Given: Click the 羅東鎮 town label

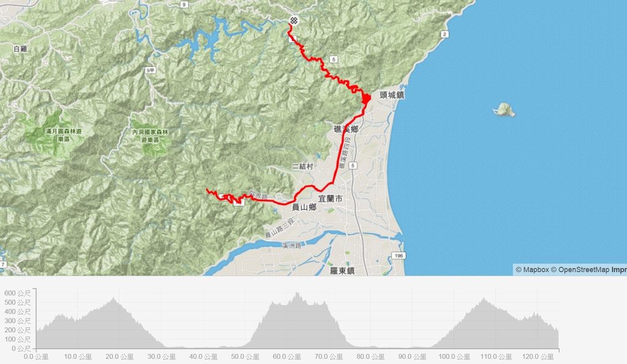Looking at the screenshot, I should pyautogui.click(x=342, y=270).
